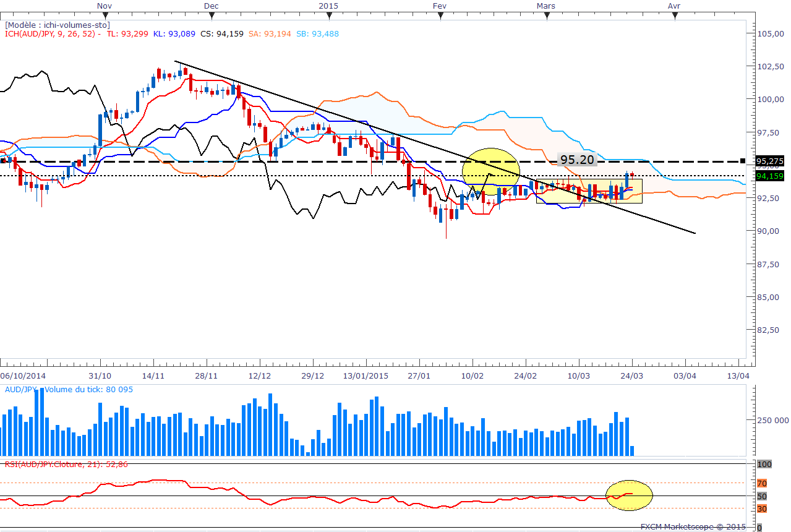Click the 24/03 date on time axis

[631, 375]
